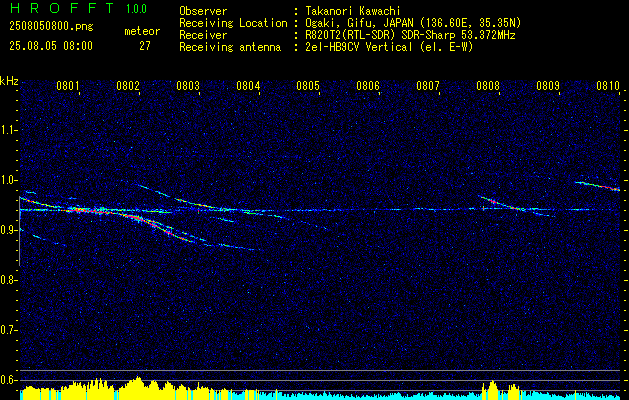This screenshot has height=400, width=629.
Task: Click the red meteor echo near 0810
Action: pos(598,186)
